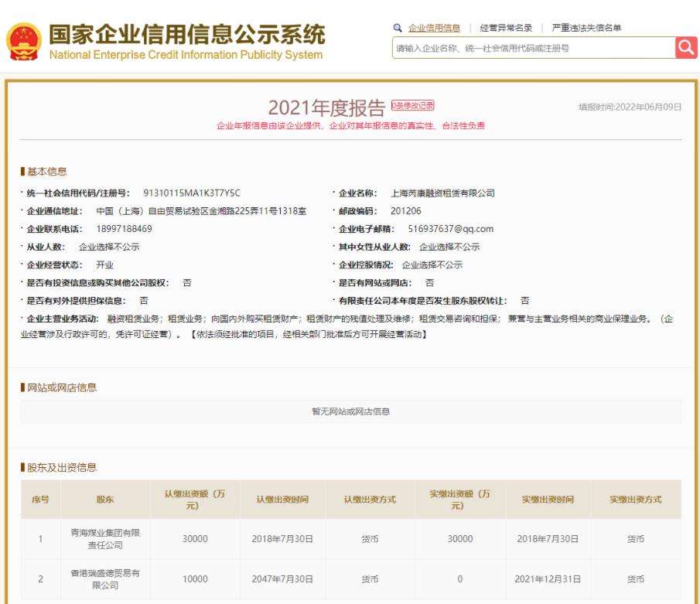Click the national emblem logo icon
The height and width of the screenshot is (604, 700).
click(24, 43)
